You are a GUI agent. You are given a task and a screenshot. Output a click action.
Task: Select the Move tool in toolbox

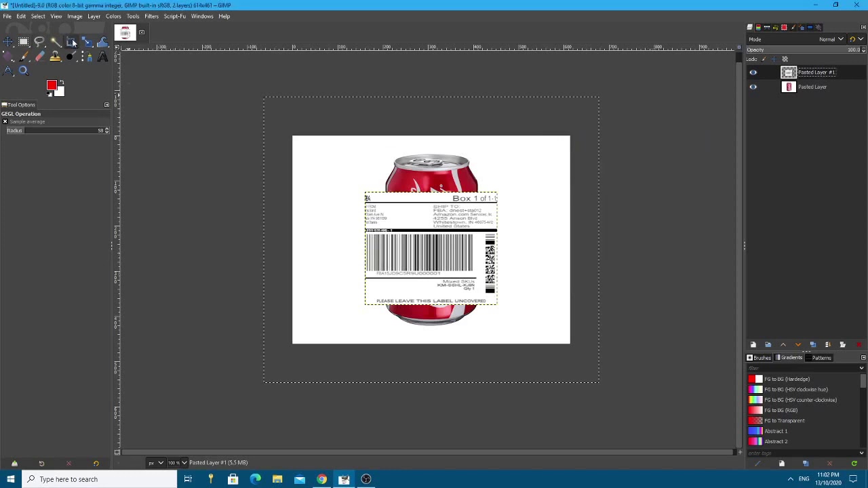click(x=7, y=42)
